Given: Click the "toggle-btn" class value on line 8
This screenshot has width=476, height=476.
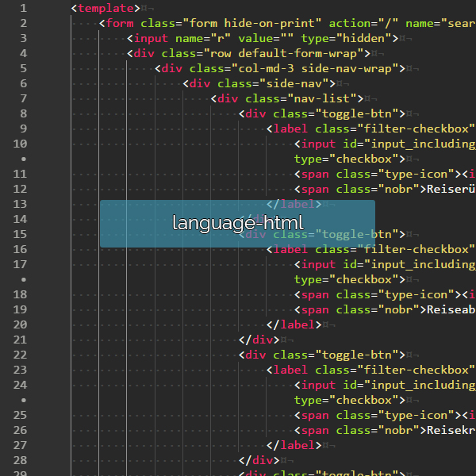Looking at the screenshot, I should (x=356, y=113).
